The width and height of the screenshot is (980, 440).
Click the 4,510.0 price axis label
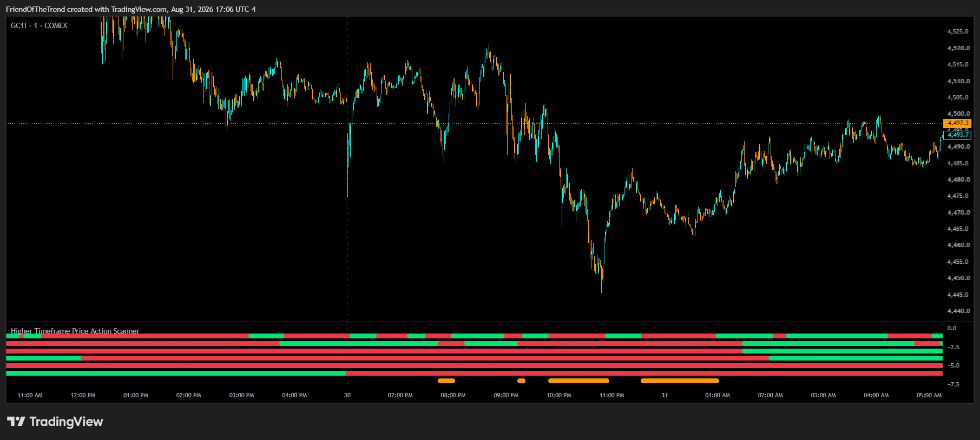(x=958, y=81)
